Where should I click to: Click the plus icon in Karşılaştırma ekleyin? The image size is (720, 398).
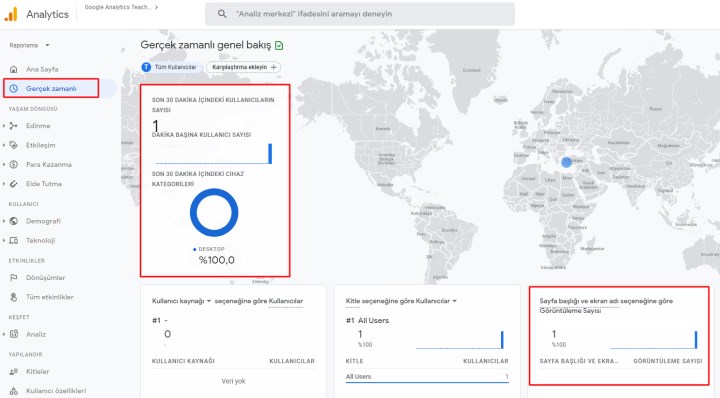click(274, 67)
